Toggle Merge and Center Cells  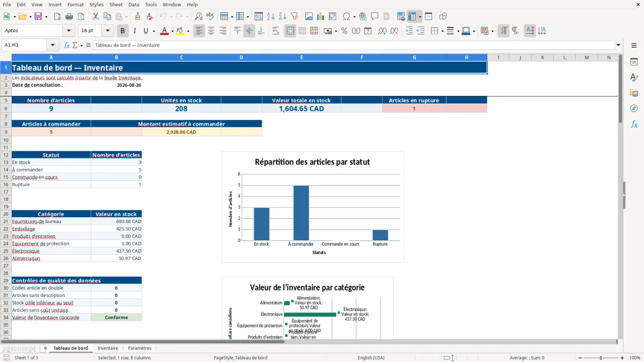290,31
